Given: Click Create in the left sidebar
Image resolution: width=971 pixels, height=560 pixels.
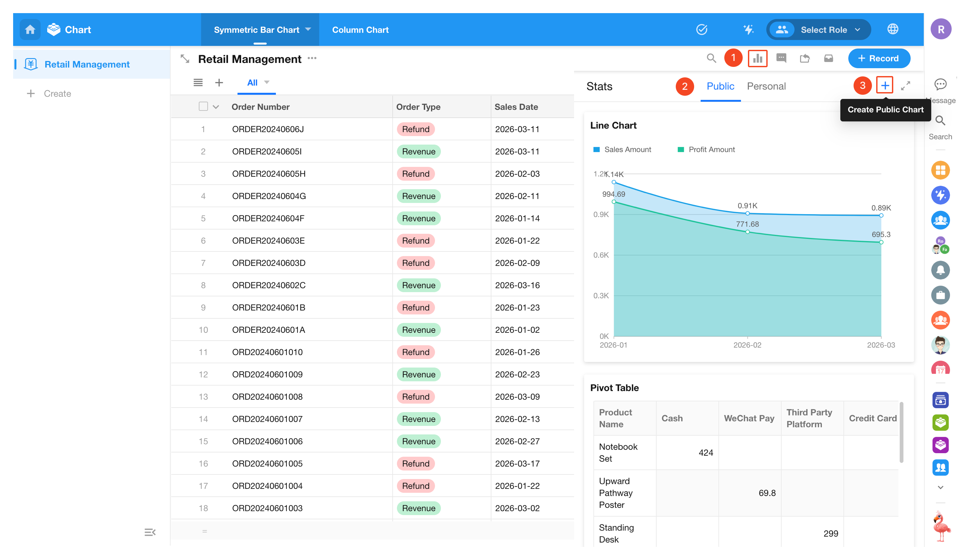Looking at the screenshot, I should (x=57, y=93).
